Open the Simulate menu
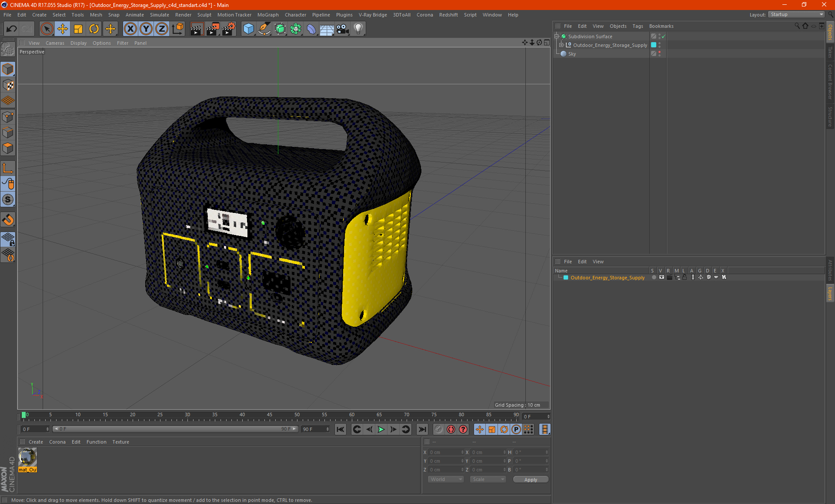The width and height of the screenshot is (835, 504). coord(160,15)
